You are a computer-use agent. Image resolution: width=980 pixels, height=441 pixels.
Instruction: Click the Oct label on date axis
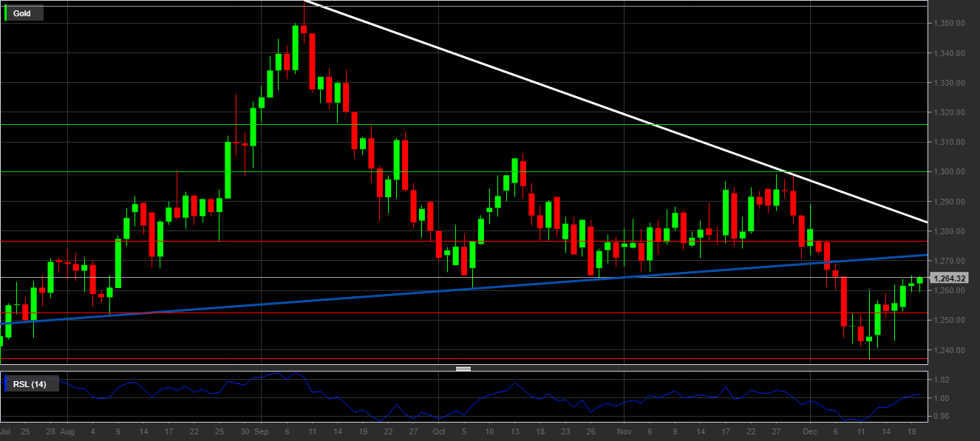[x=439, y=431]
